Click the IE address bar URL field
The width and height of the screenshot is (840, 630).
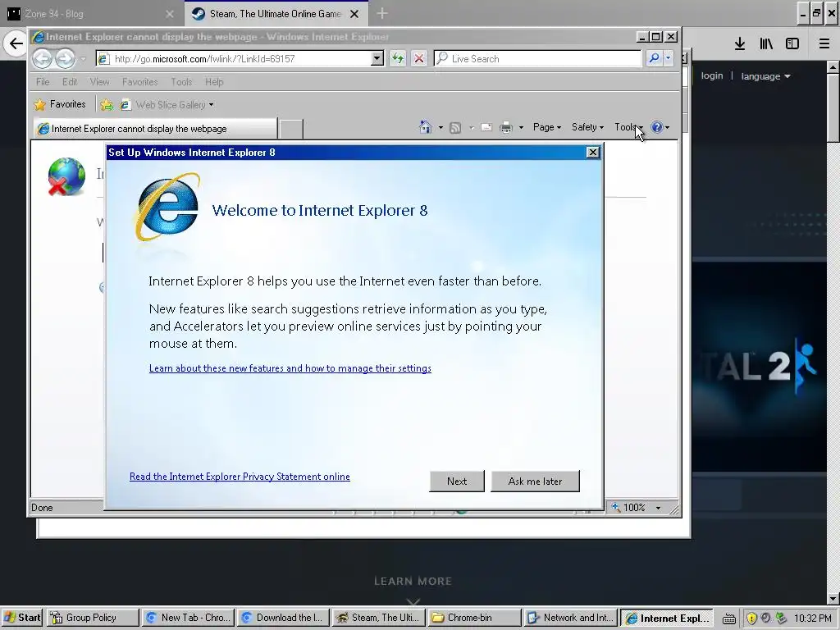pos(241,58)
